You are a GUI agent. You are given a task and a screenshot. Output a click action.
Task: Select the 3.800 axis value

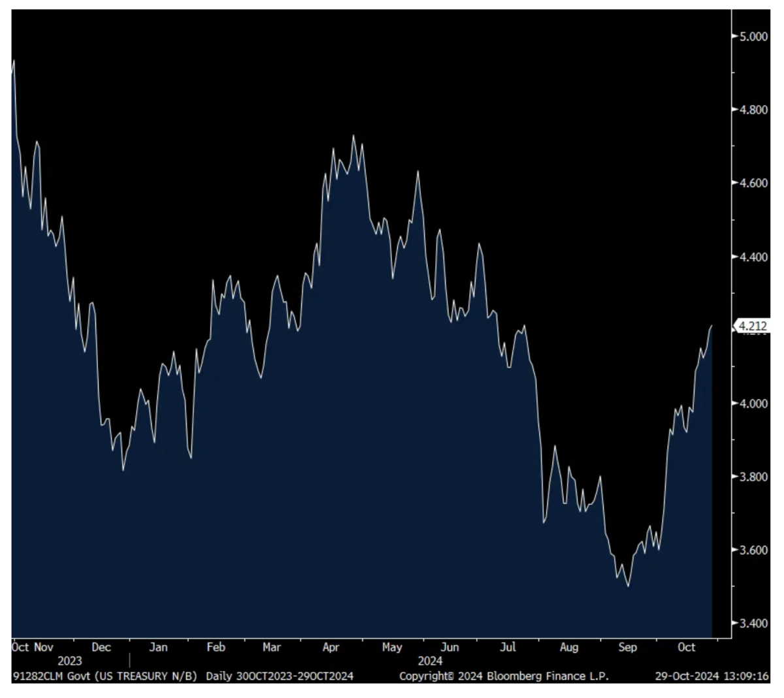753,477
